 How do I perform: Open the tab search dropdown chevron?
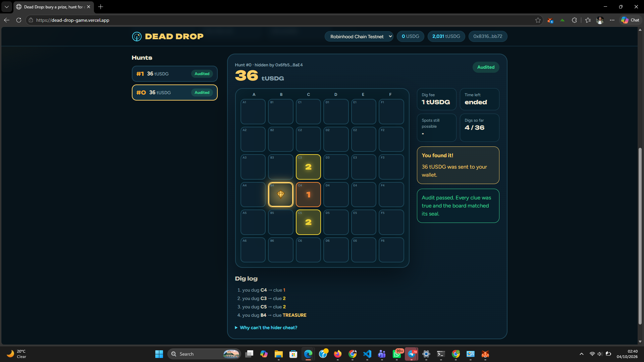coord(7,7)
